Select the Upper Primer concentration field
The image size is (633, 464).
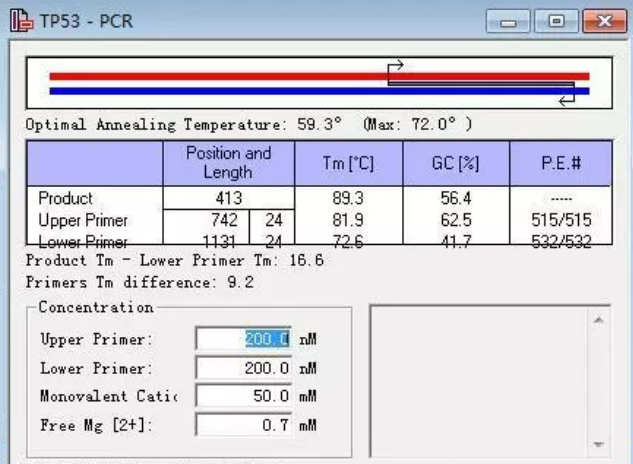243,338
